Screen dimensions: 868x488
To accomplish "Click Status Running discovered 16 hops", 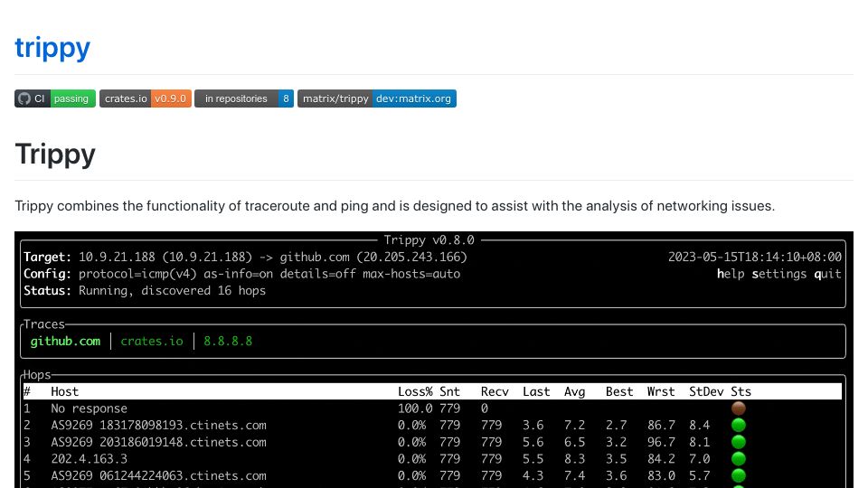I will (x=145, y=290).
